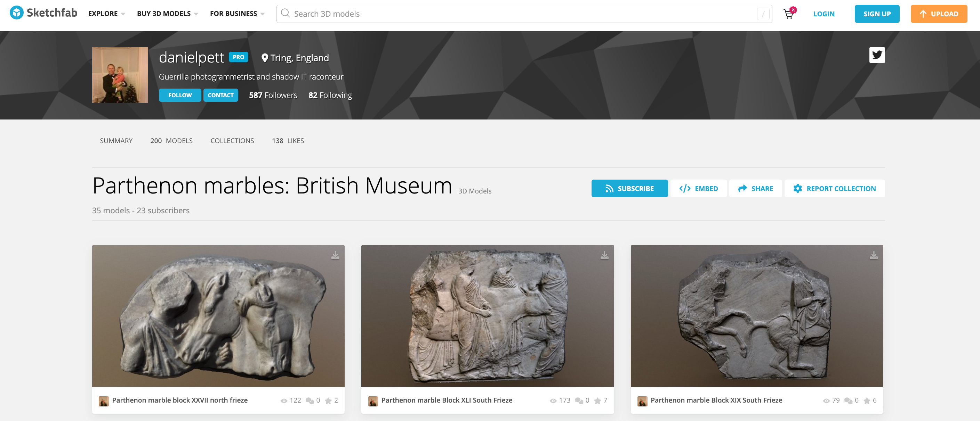980x421 pixels.
Task: Expand the Explore menu
Action: click(x=106, y=14)
